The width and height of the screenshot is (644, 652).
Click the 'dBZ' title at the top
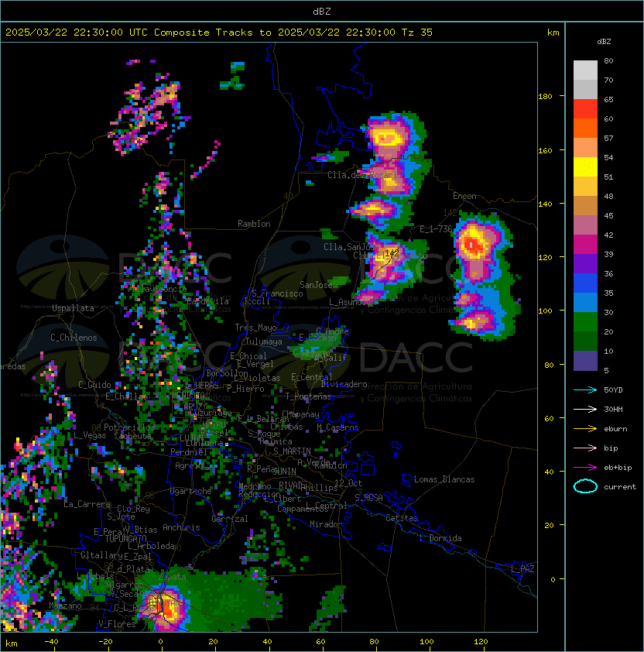322,11
